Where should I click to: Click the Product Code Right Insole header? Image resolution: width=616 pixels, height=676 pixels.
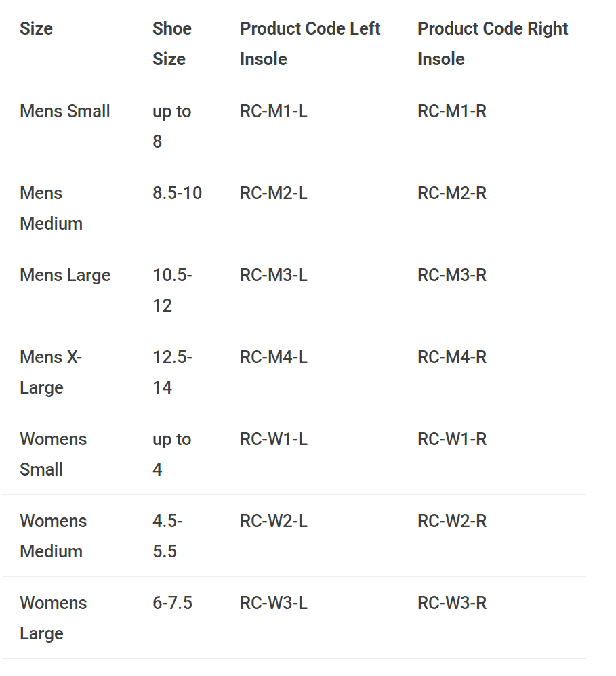pos(492,43)
